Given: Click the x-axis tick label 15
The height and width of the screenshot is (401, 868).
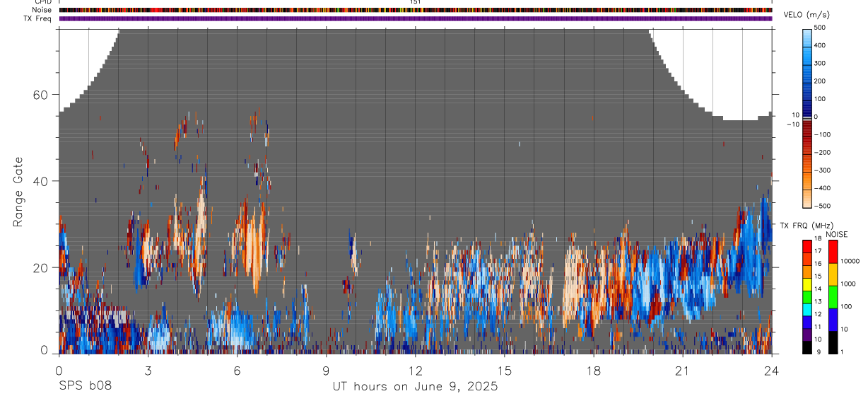Looking at the screenshot, I should pyautogui.click(x=504, y=371).
